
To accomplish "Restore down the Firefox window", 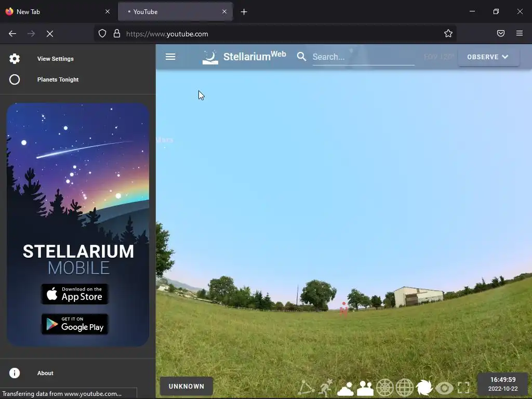I will 496,11.
